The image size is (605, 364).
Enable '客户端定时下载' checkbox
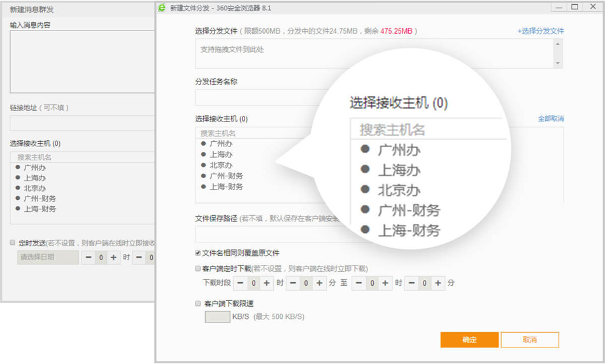click(x=198, y=269)
